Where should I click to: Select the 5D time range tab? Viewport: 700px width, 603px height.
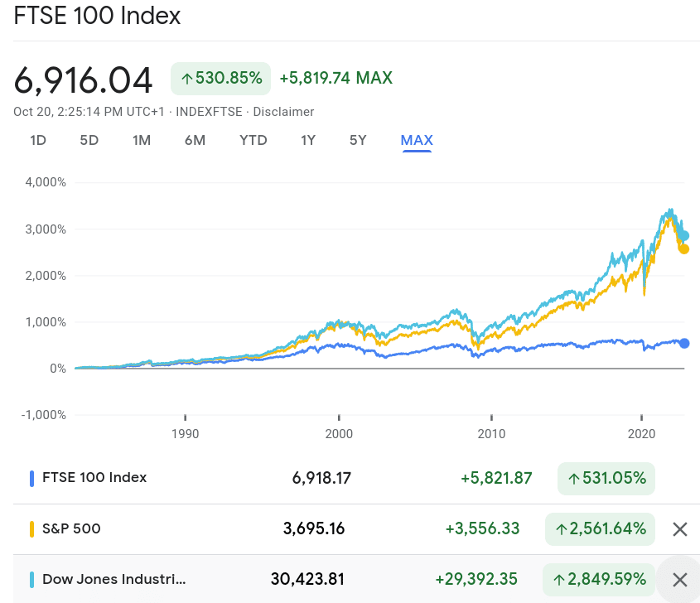click(x=89, y=140)
